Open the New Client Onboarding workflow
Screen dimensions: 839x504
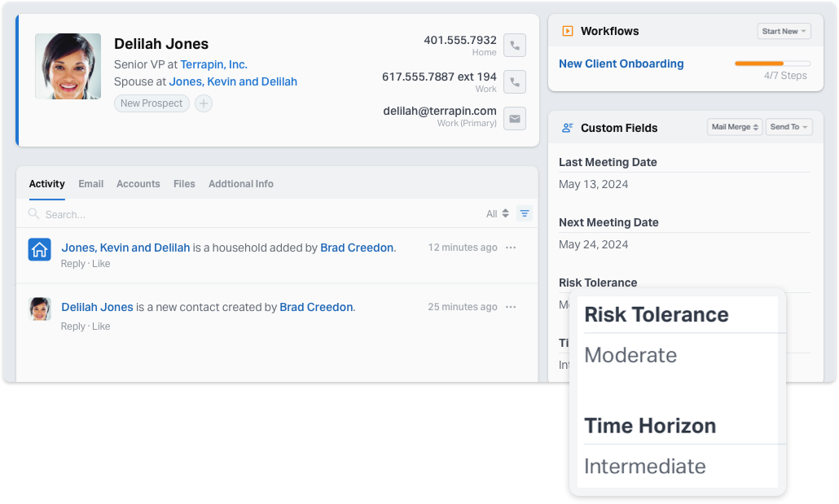[x=622, y=64]
